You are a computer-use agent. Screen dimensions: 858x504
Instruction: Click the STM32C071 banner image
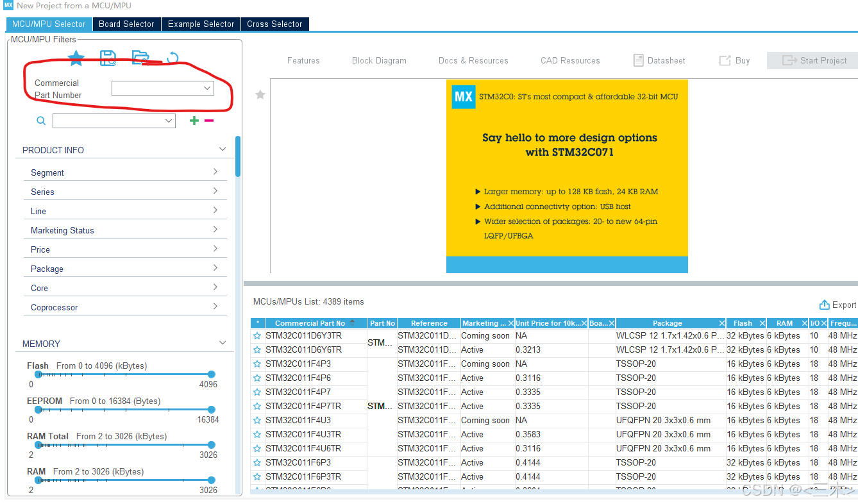(x=567, y=176)
